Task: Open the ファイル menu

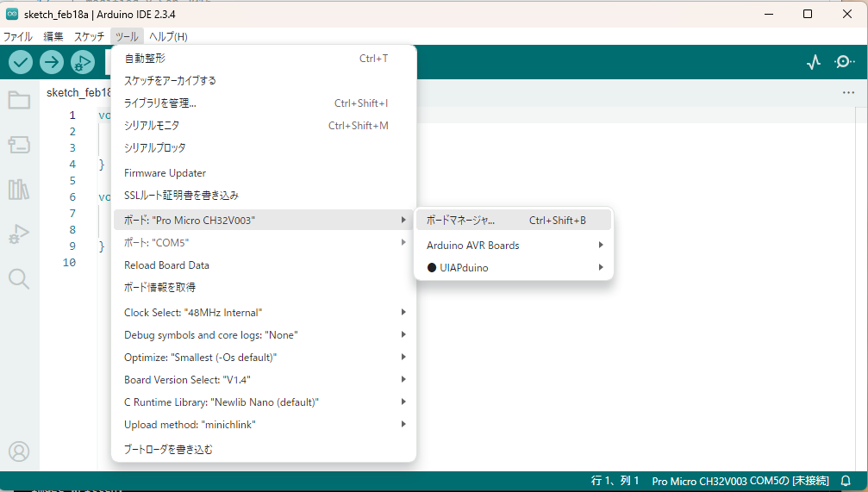Action: [x=17, y=37]
